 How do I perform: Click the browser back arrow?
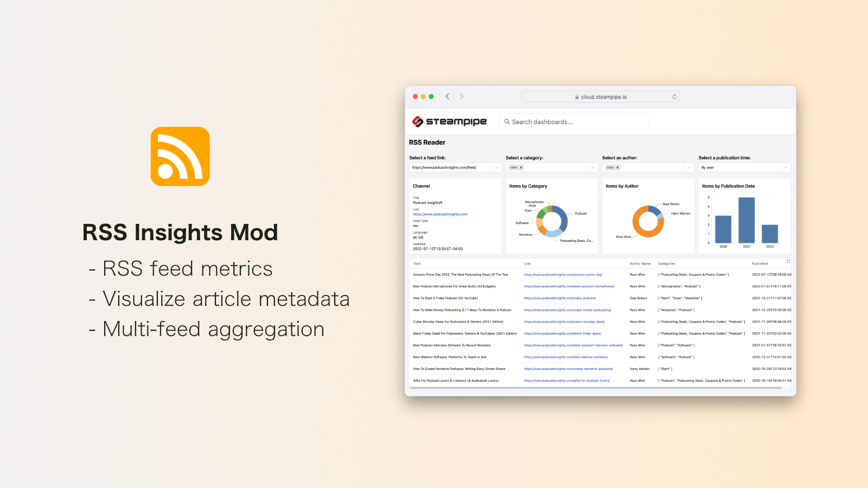click(x=447, y=96)
